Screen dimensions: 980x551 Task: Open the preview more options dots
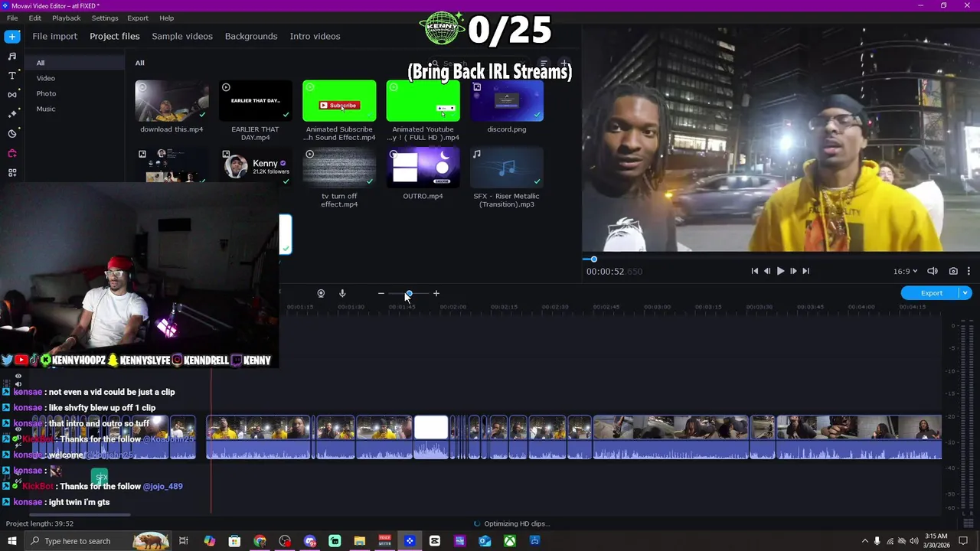969,271
